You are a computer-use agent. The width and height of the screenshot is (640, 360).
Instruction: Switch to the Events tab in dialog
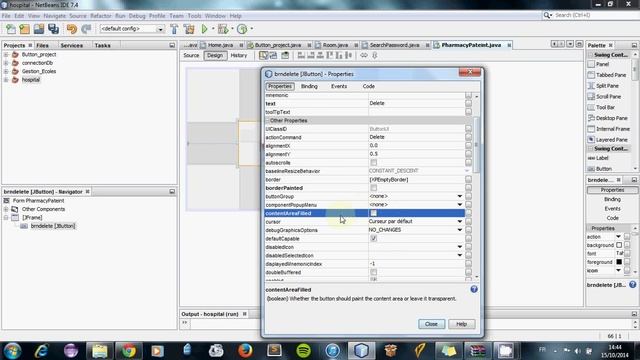(339, 86)
